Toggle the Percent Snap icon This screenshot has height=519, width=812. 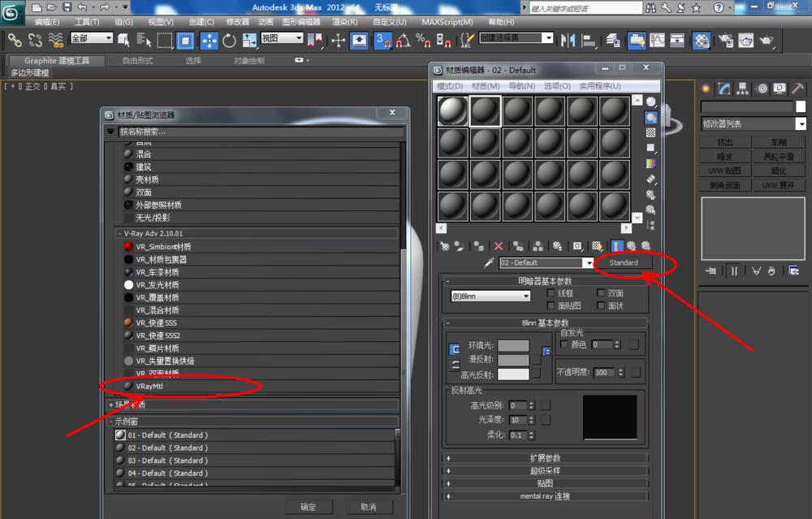[422, 41]
